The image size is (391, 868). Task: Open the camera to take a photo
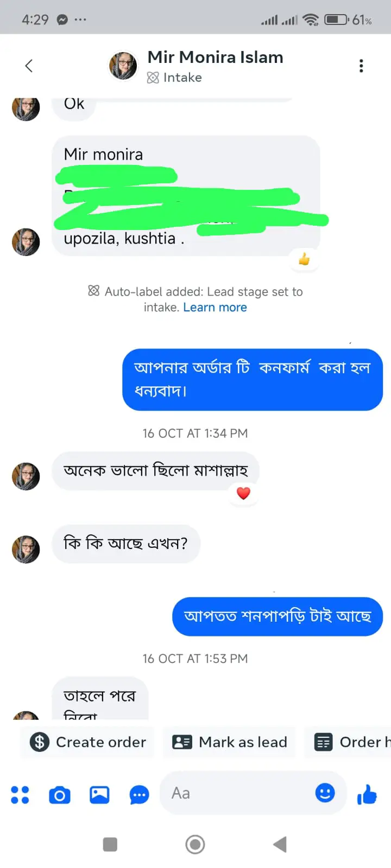60,795
